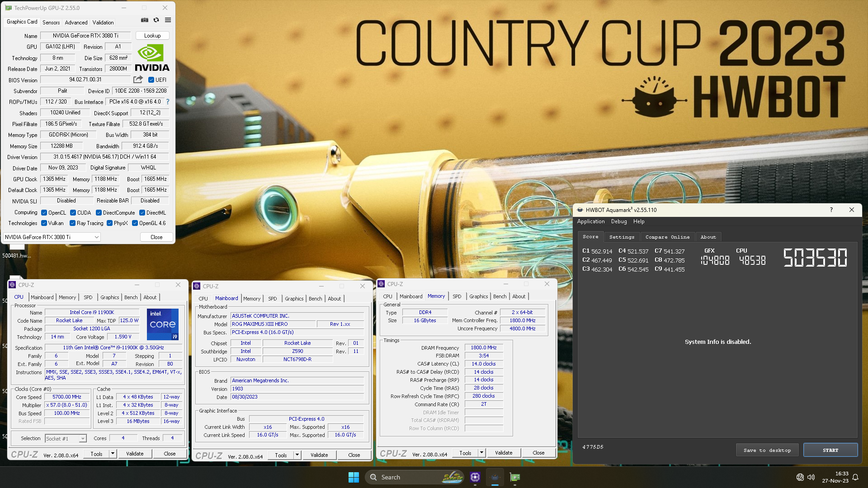Click Validate in CPU-Z Mainboard window
The height and width of the screenshot is (488, 868).
coord(319,455)
